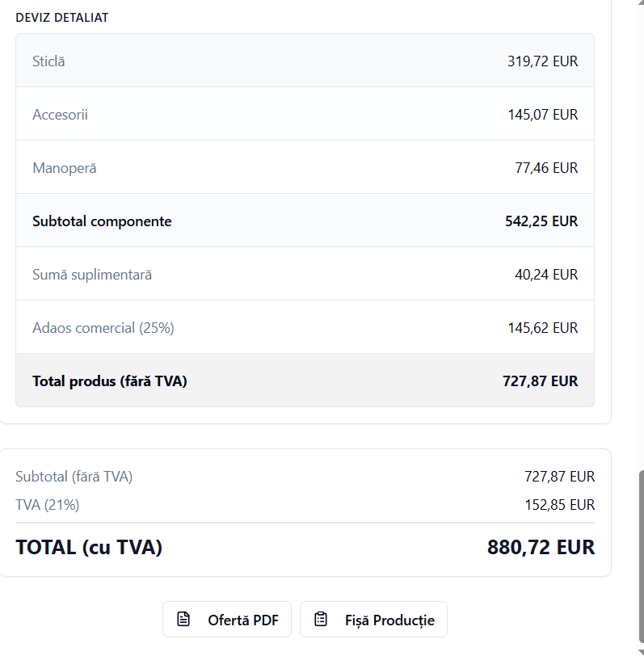Select the 880,72 EUR grand total value
The height and width of the screenshot is (656, 644).
(541, 548)
